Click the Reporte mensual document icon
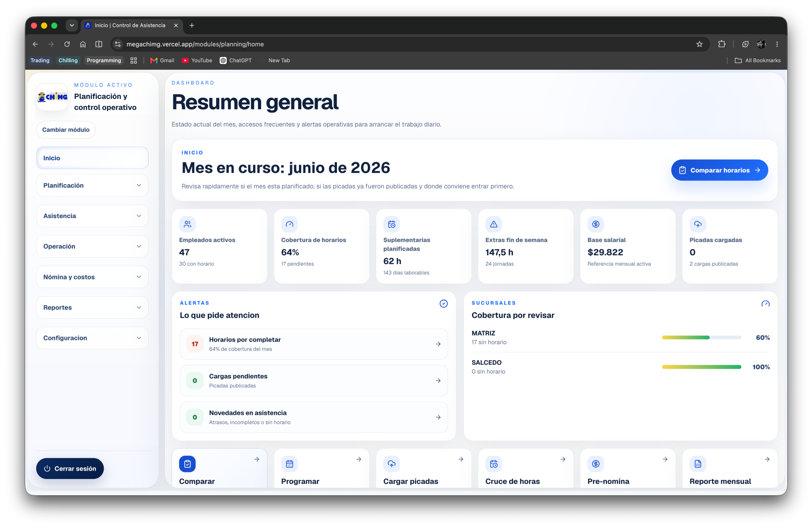Image resolution: width=812 pixels, height=528 pixels. coord(698,464)
